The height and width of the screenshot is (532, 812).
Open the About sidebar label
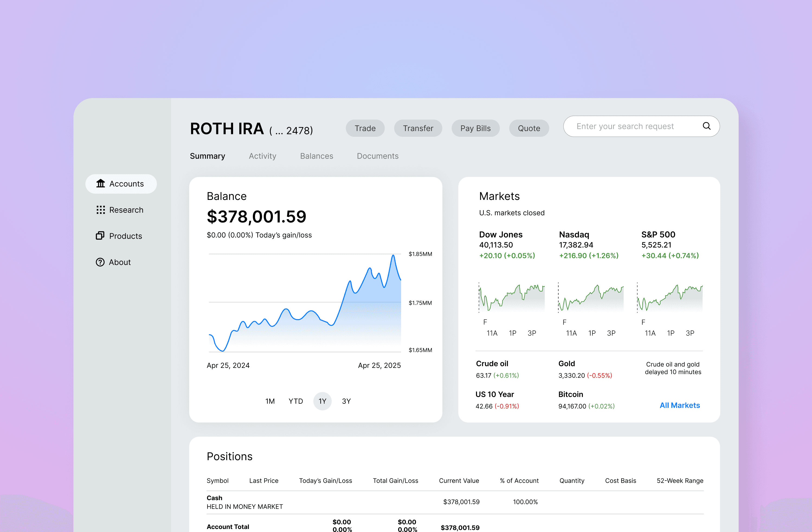[x=120, y=262]
